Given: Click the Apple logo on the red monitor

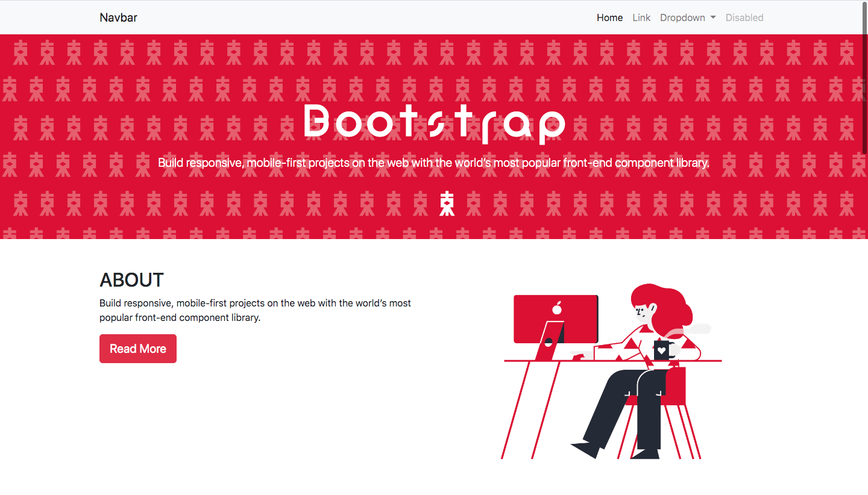Looking at the screenshot, I should click(557, 308).
